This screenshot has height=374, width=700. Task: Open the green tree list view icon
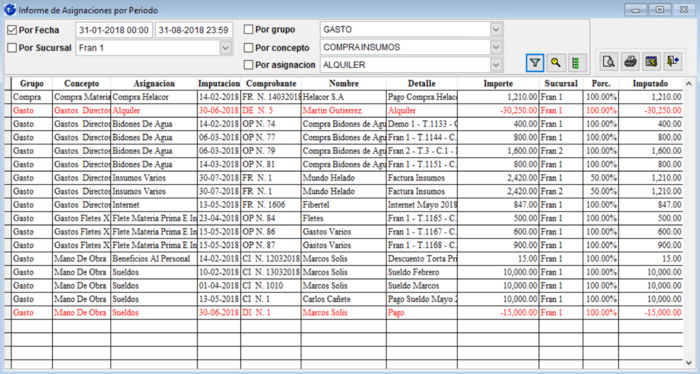(576, 63)
